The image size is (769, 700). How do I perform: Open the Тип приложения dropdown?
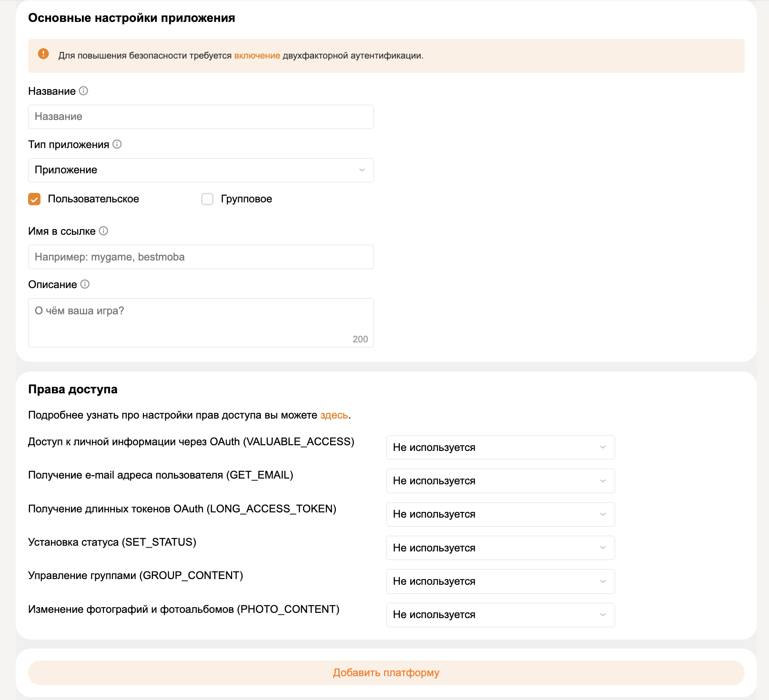click(x=201, y=170)
